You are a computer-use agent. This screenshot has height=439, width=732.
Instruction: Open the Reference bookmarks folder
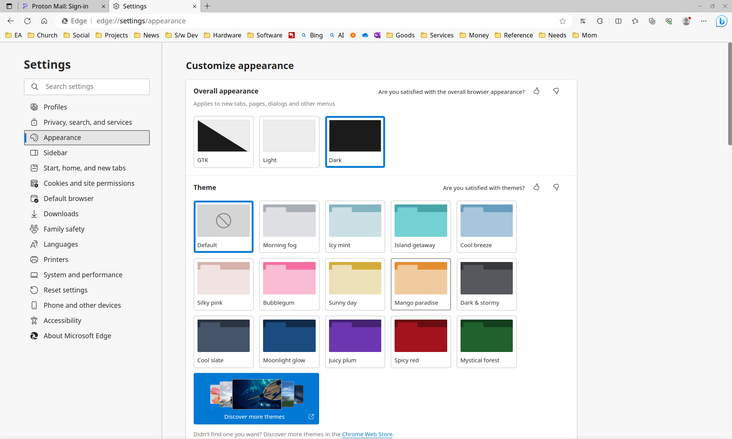(514, 35)
